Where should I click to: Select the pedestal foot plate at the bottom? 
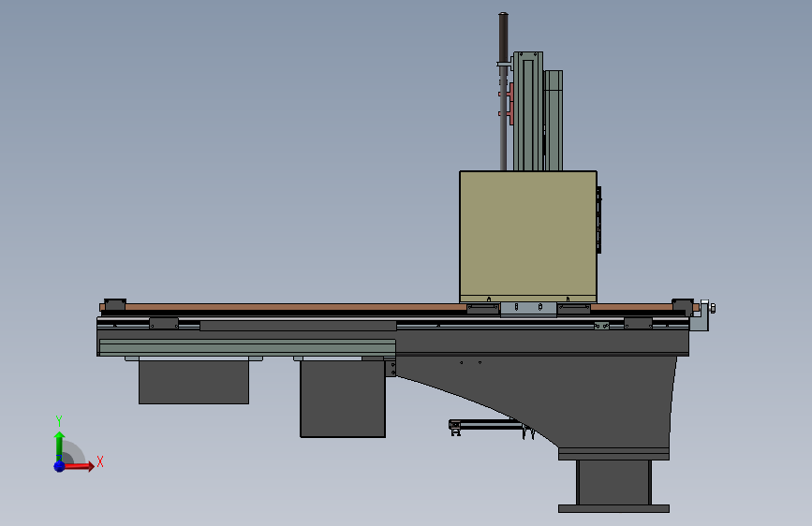point(613,508)
